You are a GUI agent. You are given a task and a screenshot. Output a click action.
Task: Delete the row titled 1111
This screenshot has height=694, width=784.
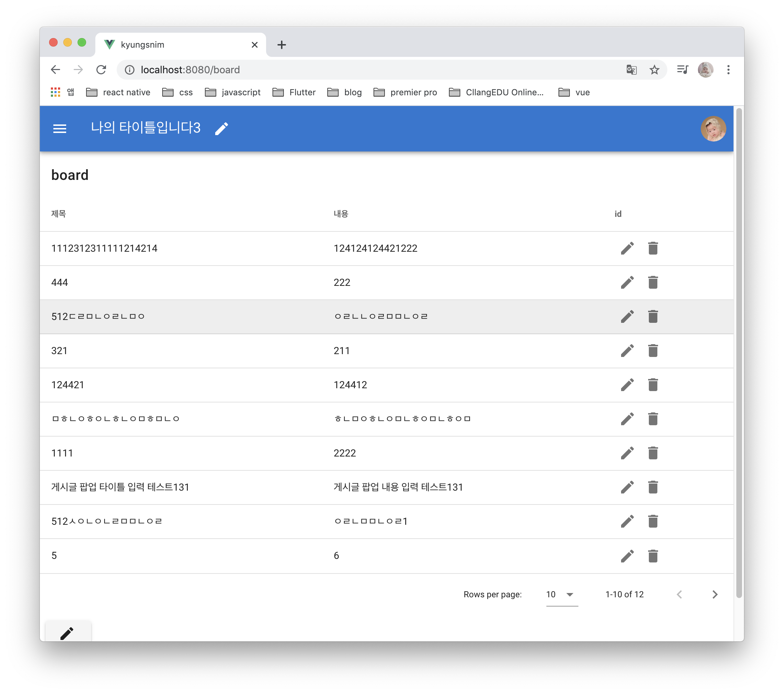click(x=653, y=453)
